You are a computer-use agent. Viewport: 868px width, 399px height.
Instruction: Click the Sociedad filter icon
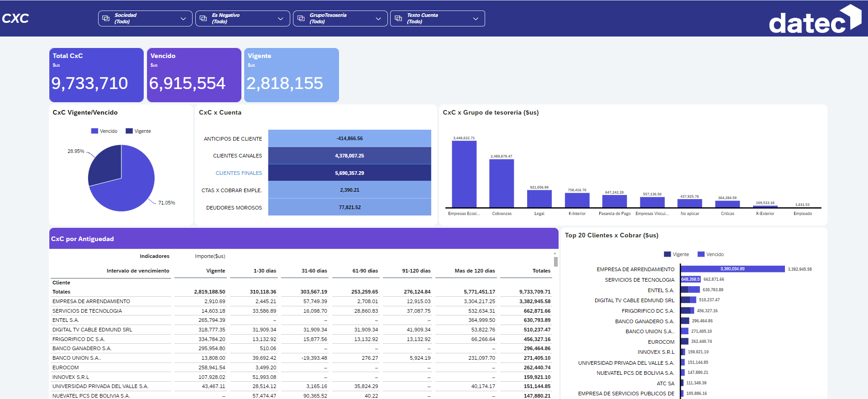106,18
